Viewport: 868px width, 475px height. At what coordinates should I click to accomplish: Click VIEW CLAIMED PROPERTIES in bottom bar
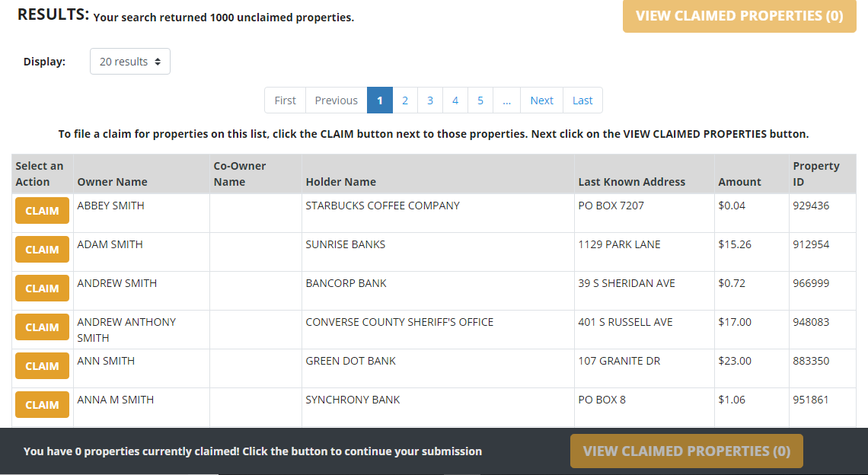pyautogui.click(x=685, y=451)
